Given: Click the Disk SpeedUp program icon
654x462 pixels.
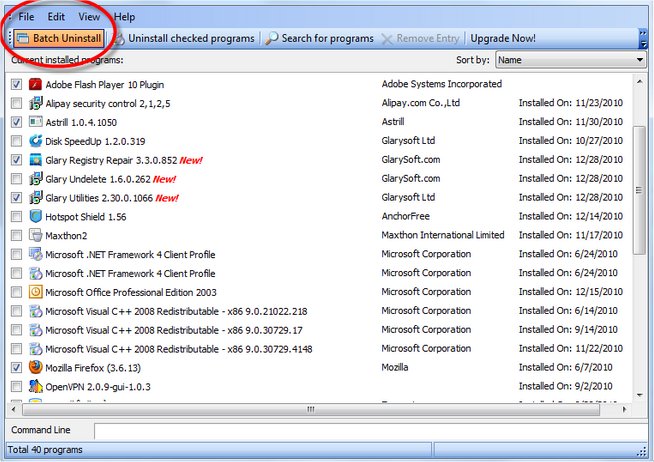Looking at the screenshot, I should [x=35, y=141].
